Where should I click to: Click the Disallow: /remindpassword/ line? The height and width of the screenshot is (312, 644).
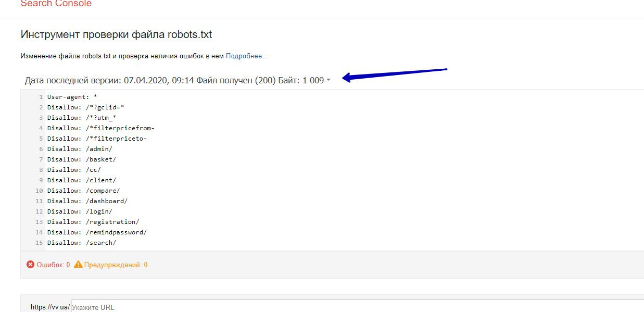[97, 232]
